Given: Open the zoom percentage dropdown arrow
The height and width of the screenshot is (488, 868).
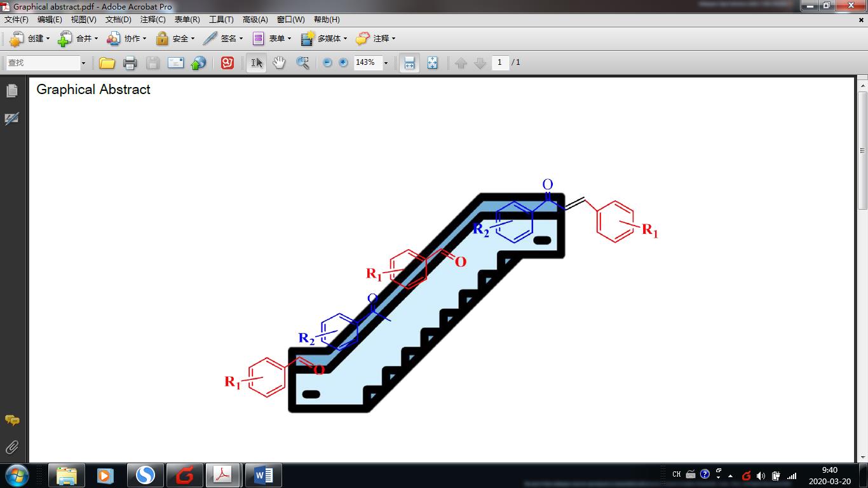Looking at the screenshot, I should coord(386,63).
